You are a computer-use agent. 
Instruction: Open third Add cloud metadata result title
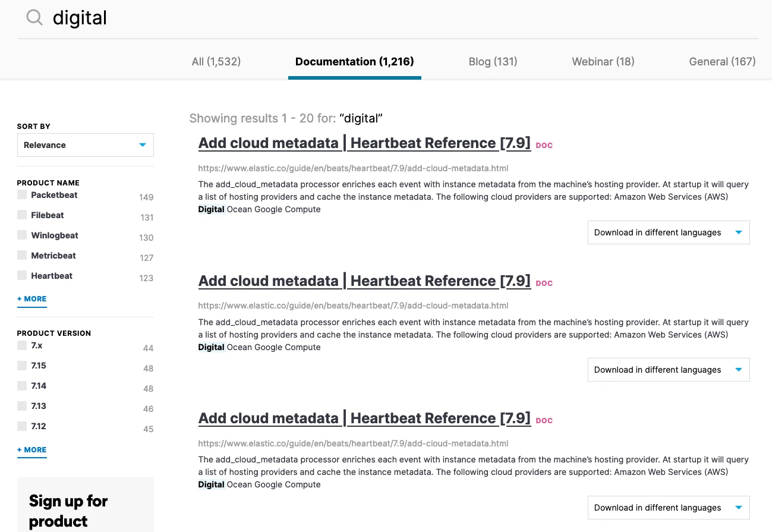(364, 418)
